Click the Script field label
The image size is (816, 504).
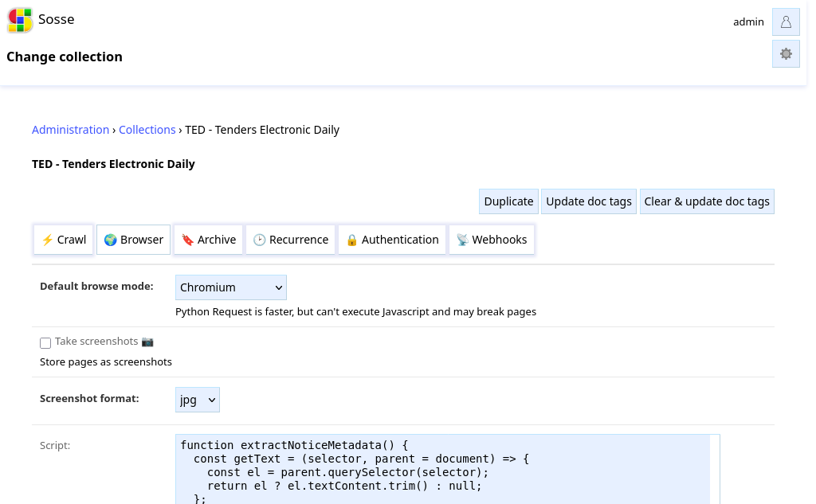tap(55, 446)
